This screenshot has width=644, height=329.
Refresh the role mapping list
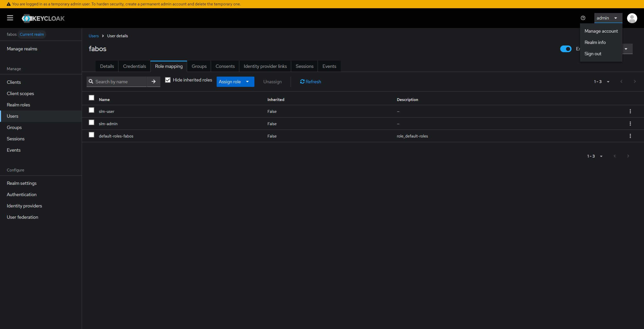coord(310,81)
